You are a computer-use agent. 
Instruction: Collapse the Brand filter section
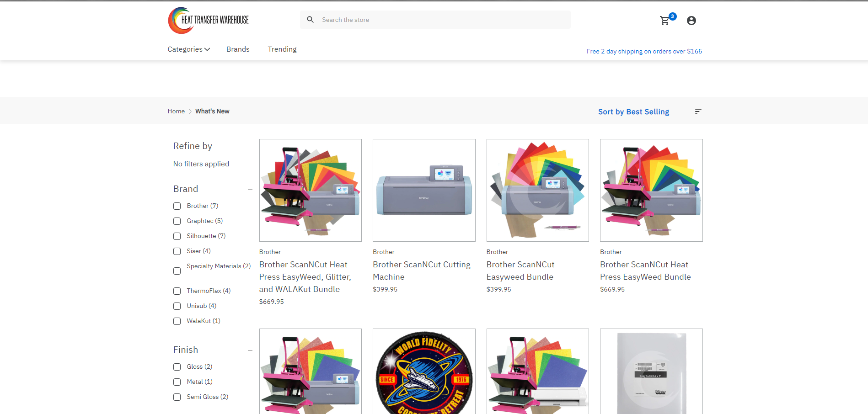click(x=250, y=190)
